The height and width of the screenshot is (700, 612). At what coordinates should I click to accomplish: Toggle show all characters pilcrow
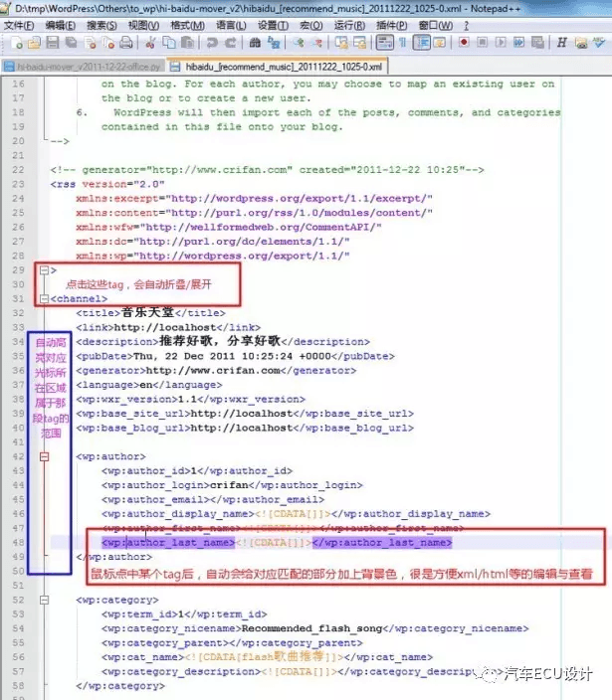[x=402, y=43]
